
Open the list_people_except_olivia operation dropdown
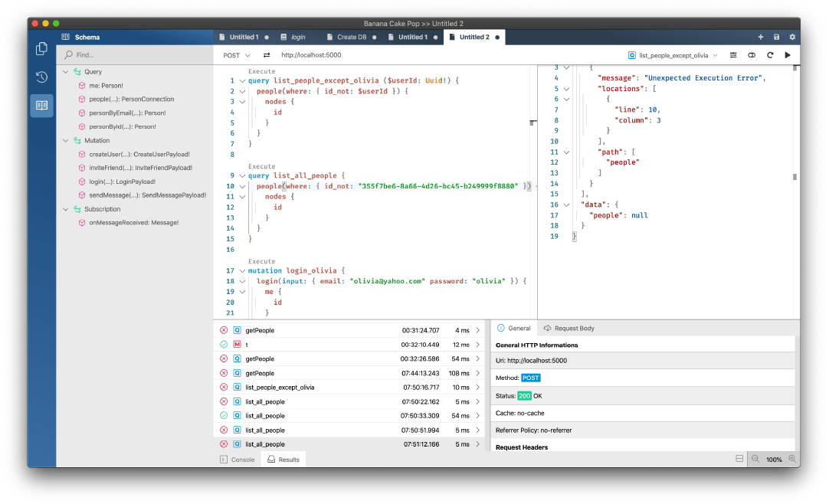coord(673,55)
